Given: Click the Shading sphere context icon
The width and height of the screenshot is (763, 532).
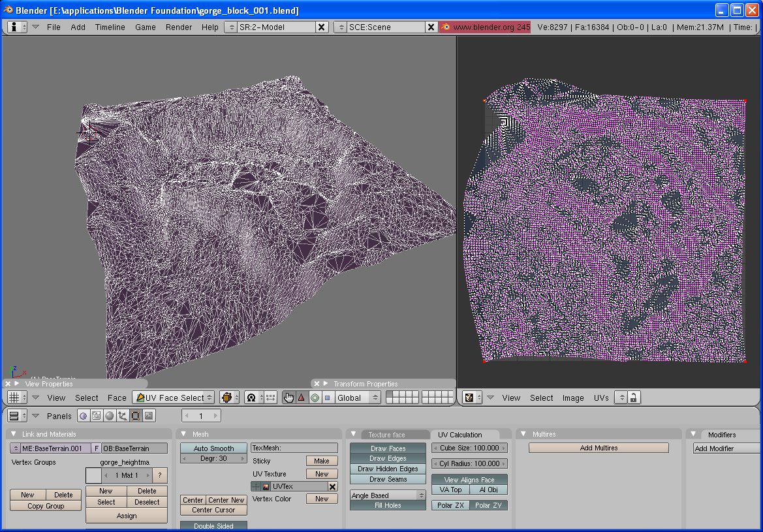Looking at the screenshot, I should 110,416.
